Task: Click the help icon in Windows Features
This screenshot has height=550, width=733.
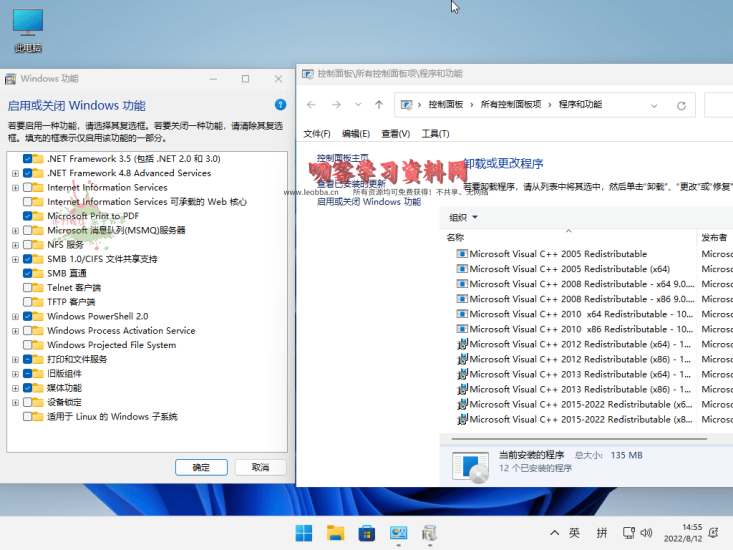Action: tap(280, 105)
